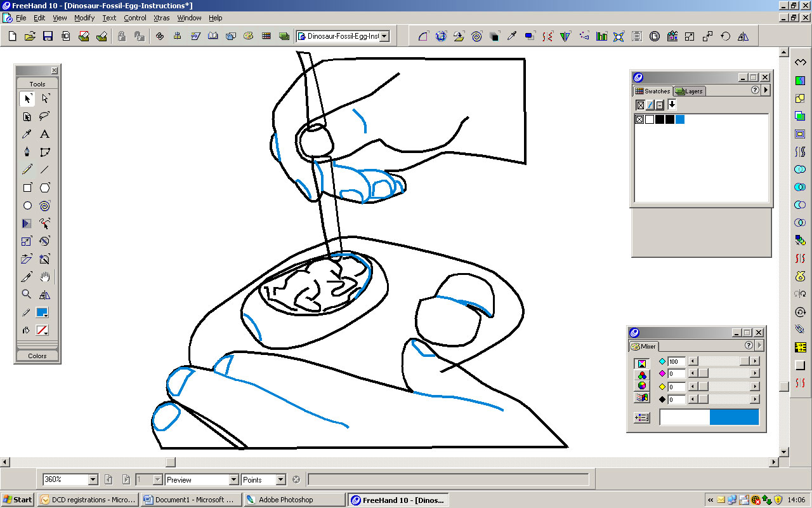Screen dimensions: 812x508
Task: Select the white swatch in Swatches panel
Action: click(x=650, y=119)
